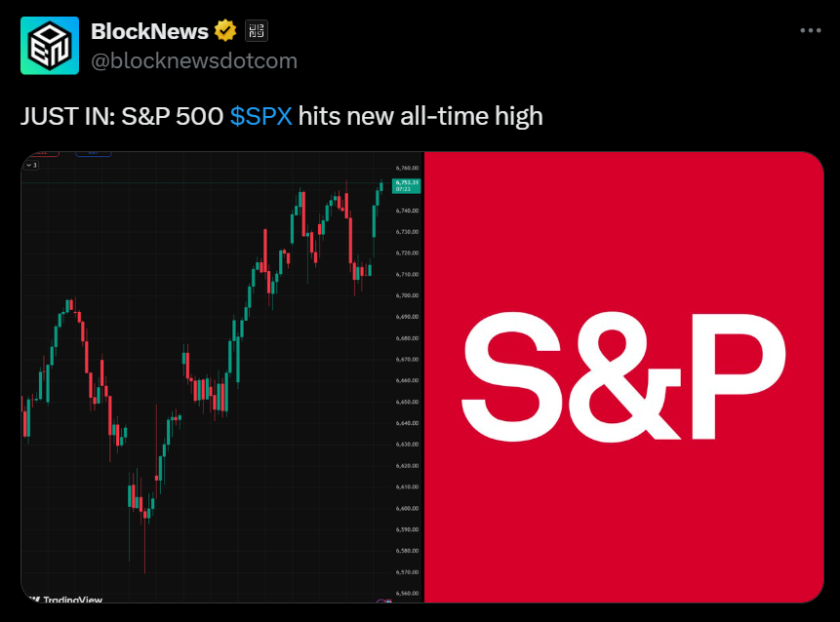The height and width of the screenshot is (622, 840).
Task: Open the BlockNews profile avatar
Action: [50, 46]
